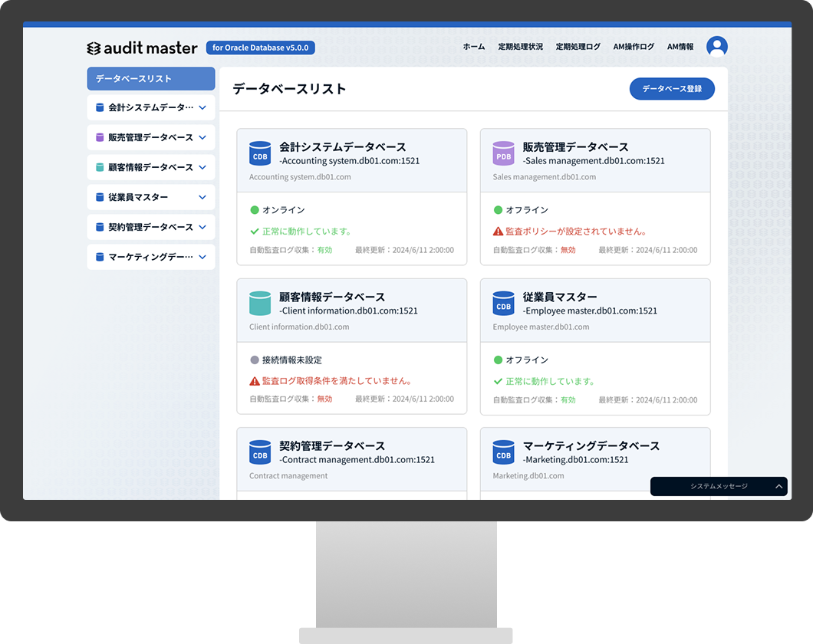The height and width of the screenshot is (644, 813).
Task: Expand the システムメッセージ panel arrow
Action: coord(778,487)
